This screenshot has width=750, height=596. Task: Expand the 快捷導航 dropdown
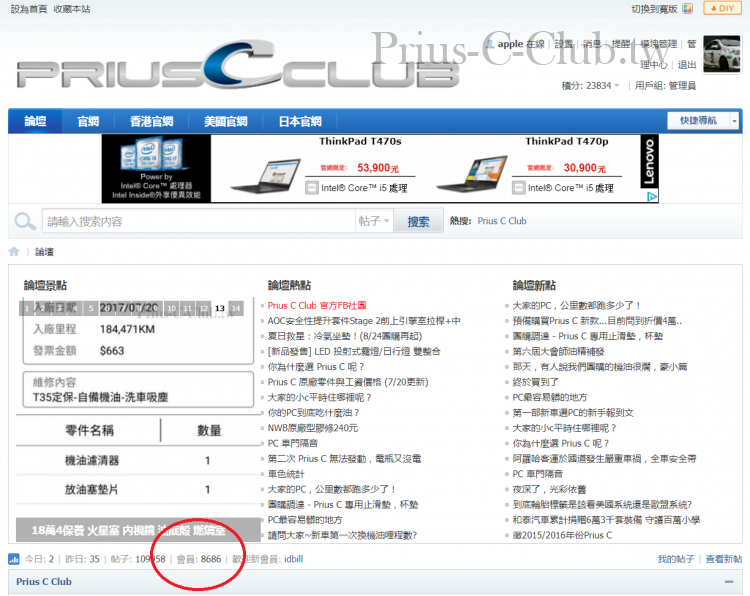click(703, 121)
